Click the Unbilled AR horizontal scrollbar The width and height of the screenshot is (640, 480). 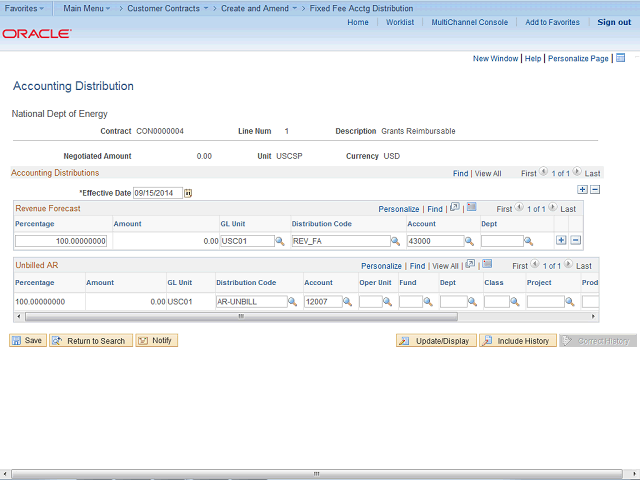(x=240, y=316)
